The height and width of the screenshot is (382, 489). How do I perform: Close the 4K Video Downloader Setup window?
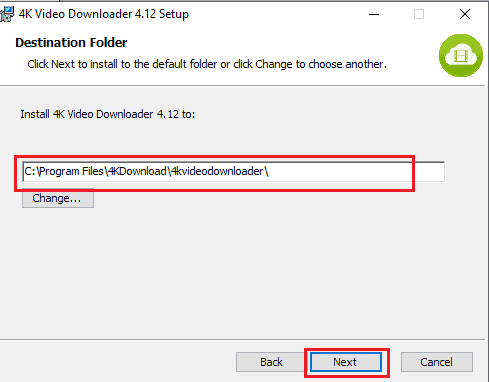[465, 14]
